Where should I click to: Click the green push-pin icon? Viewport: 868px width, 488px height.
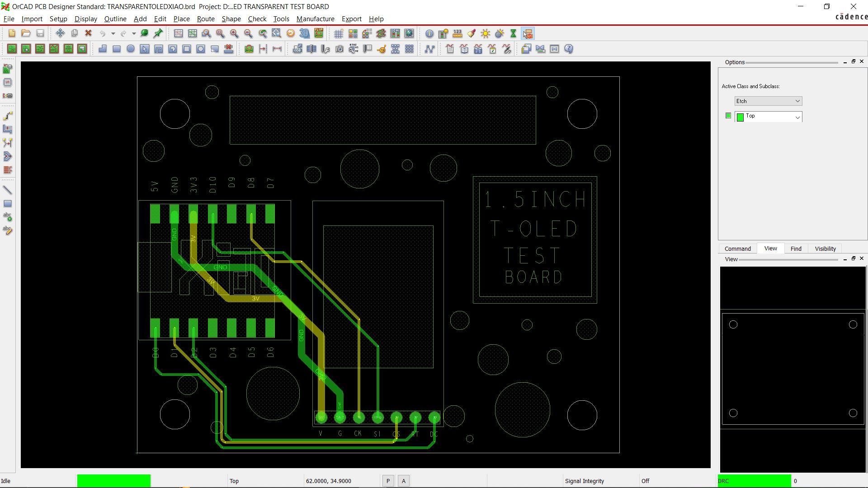158,33
